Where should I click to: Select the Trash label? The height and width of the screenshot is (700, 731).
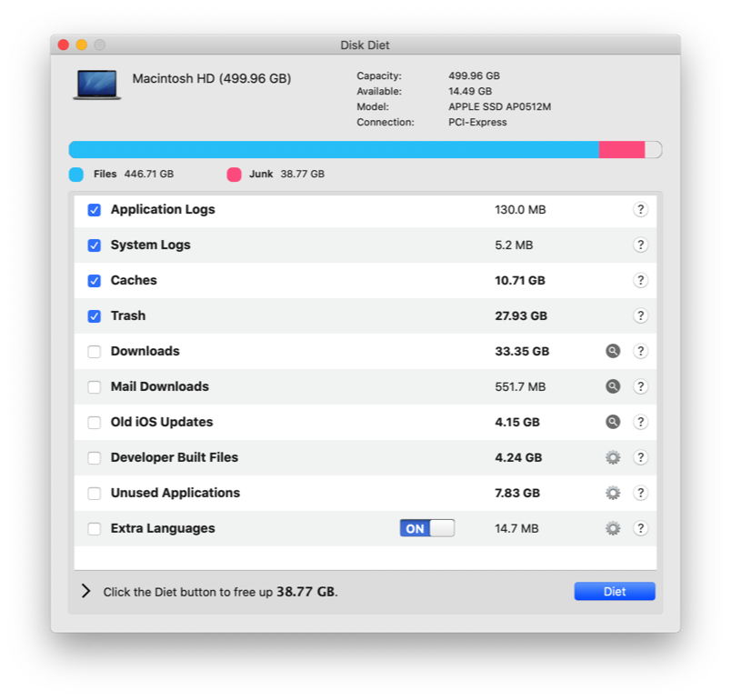coord(128,315)
